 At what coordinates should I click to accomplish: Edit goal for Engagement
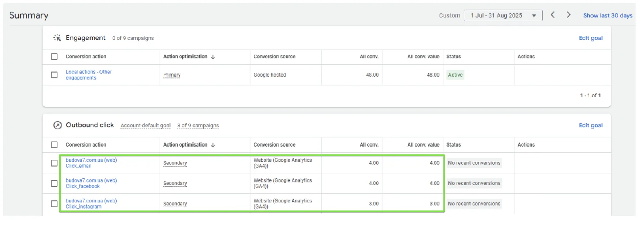click(x=590, y=38)
